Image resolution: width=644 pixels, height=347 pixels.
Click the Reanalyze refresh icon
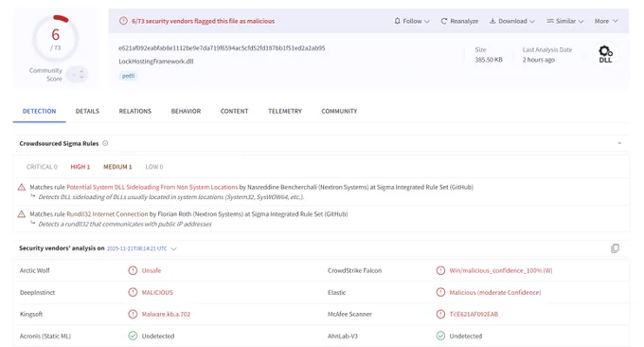click(x=444, y=21)
